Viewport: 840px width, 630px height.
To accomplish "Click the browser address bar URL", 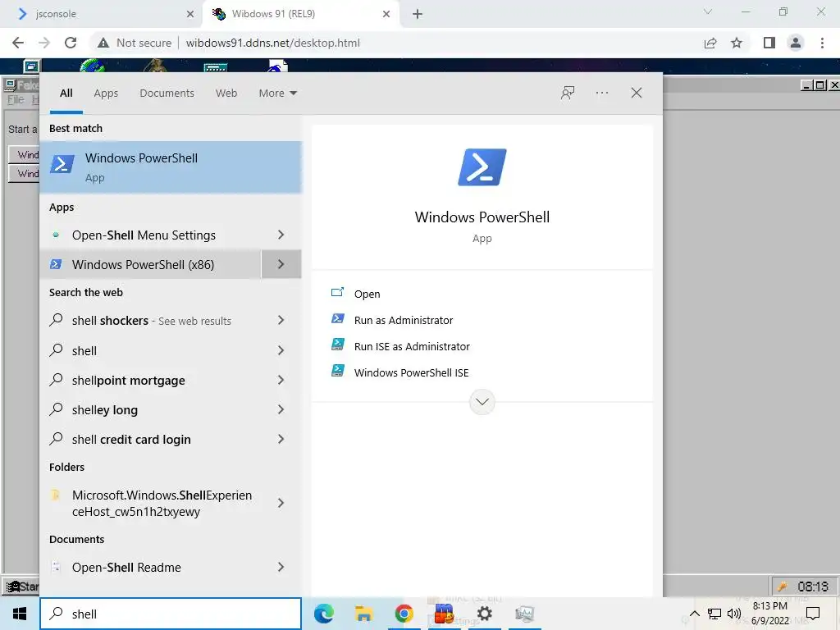I will (x=272, y=43).
